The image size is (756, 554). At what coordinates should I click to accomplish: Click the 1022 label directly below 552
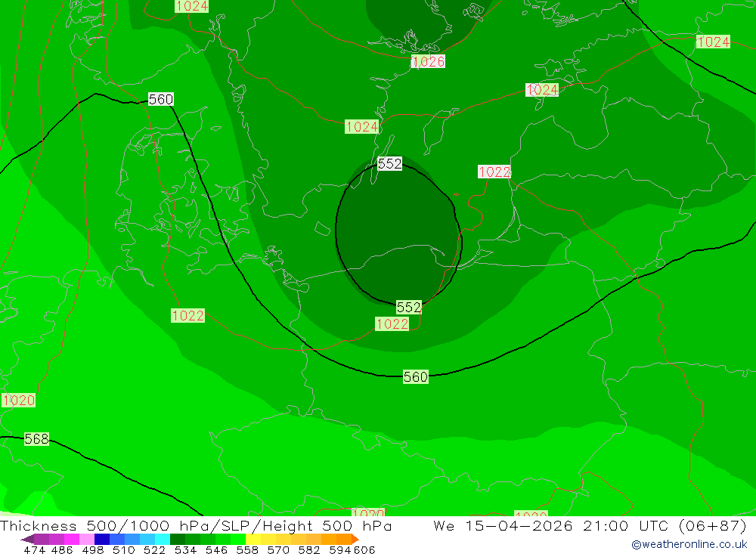[392, 323]
